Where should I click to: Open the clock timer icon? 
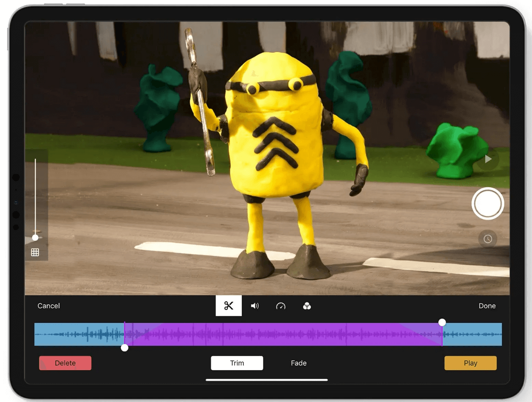tap(488, 239)
